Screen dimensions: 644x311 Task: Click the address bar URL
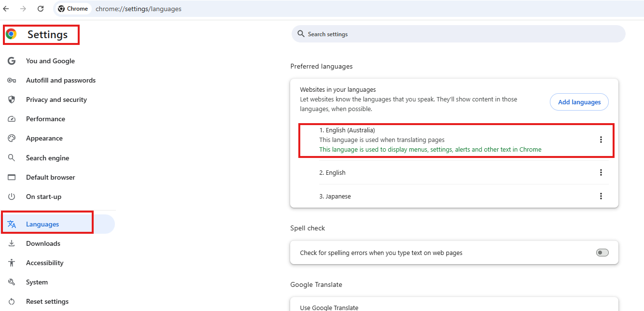(139, 9)
